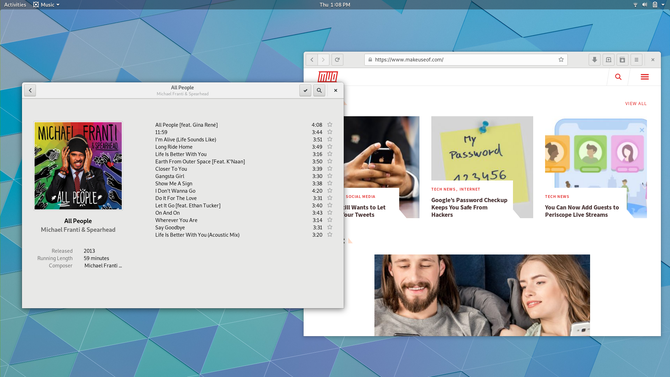The width and height of the screenshot is (670, 377).
Task: Click the browser address bar
Action: click(x=466, y=60)
